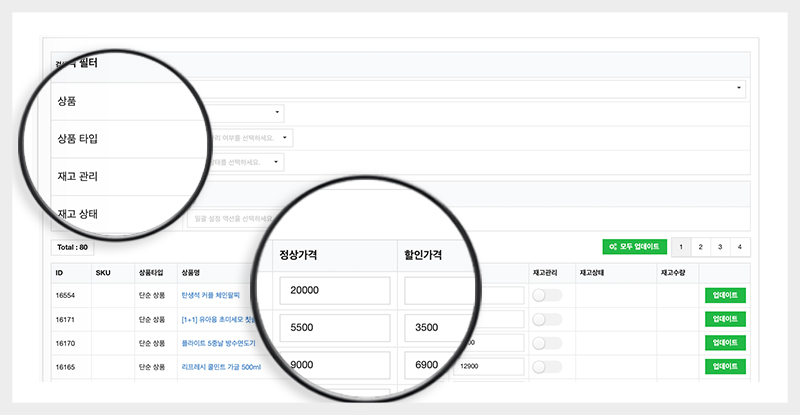Click 업데이트 button for product 16165
This screenshot has height=415, width=800.
point(725,367)
